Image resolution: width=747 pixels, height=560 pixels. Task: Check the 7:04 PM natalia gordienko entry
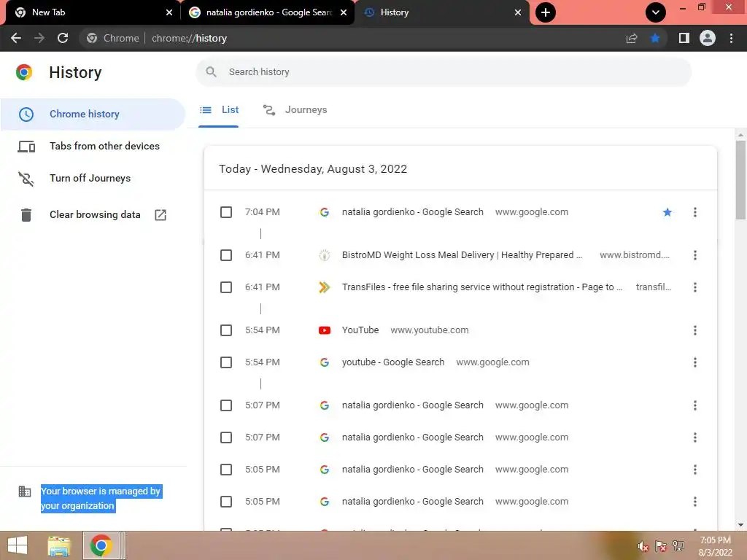pos(226,212)
